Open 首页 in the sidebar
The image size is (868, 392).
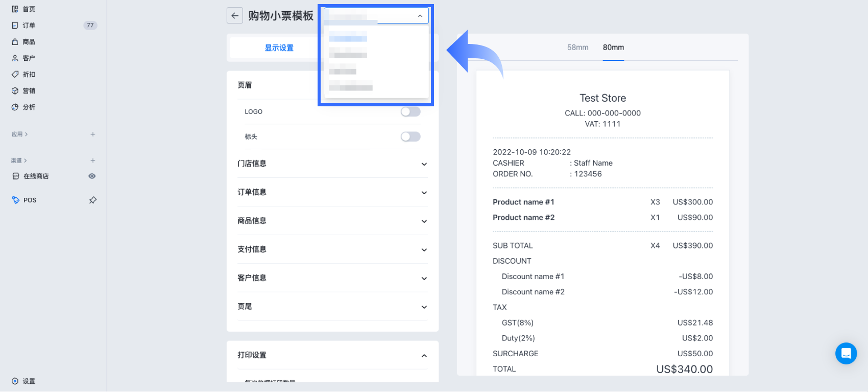pyautogui.click(x=29, y=9)
